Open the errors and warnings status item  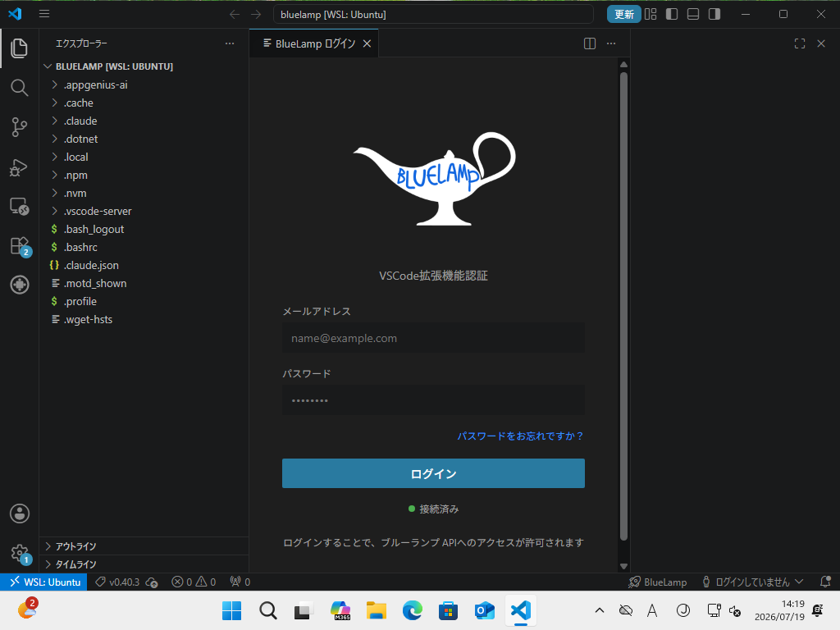pos(194,582)
